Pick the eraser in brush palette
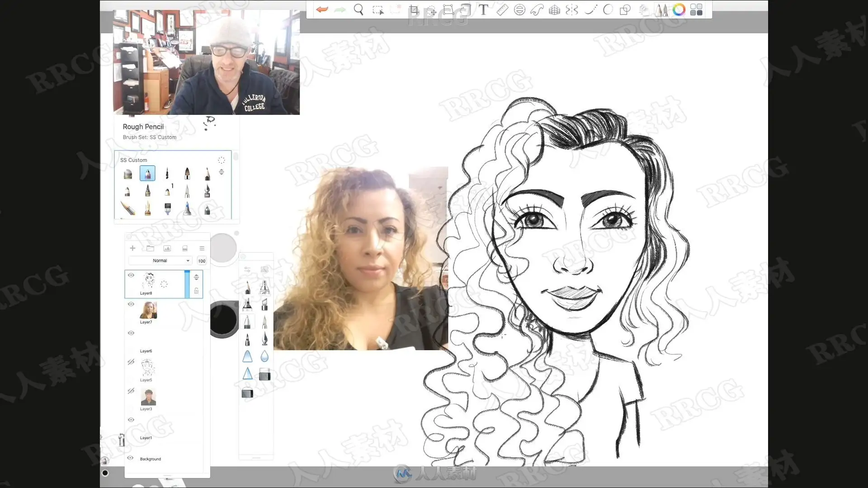This screenshot has width=868, height=488. (264, 374)
